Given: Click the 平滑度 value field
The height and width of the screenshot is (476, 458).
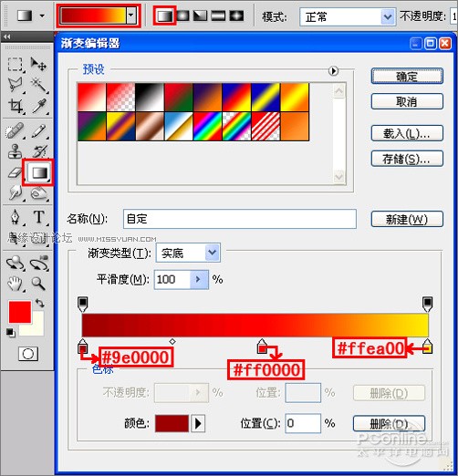Looking at the screenshot, I should (172, 279).
